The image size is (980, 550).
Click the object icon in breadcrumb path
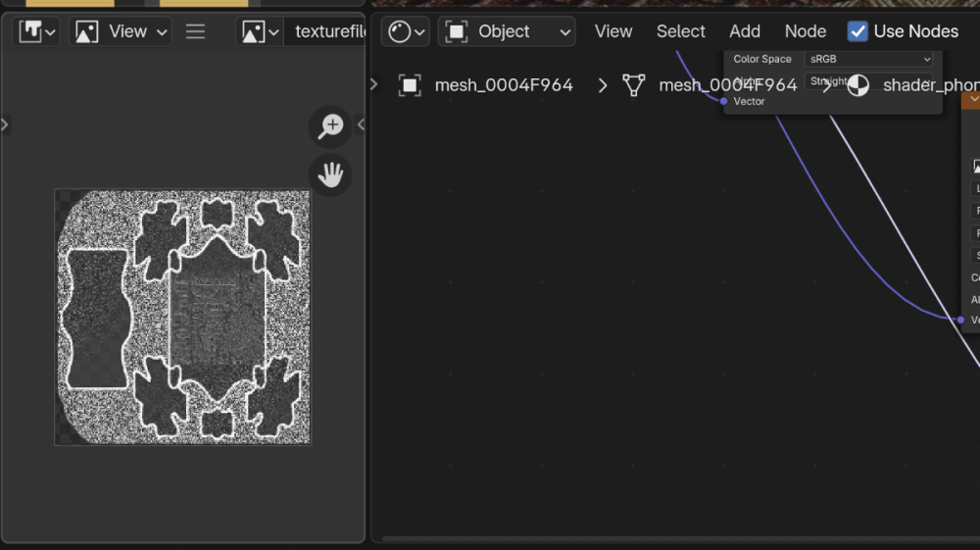point(410,85)
